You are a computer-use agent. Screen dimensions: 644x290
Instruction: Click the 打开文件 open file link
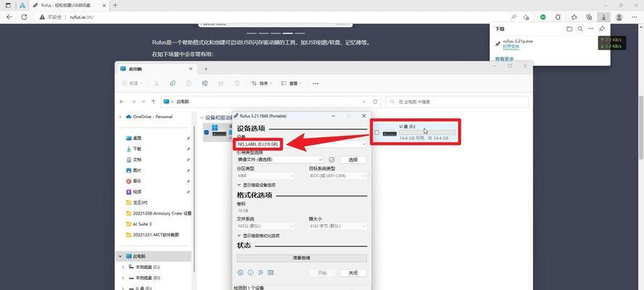pos(511,47)
